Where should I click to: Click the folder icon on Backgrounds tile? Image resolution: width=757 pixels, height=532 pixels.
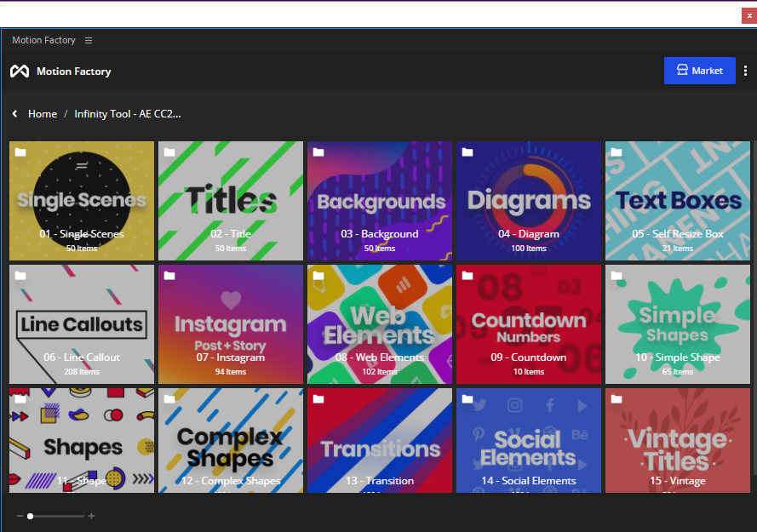(x=318, y=152)
